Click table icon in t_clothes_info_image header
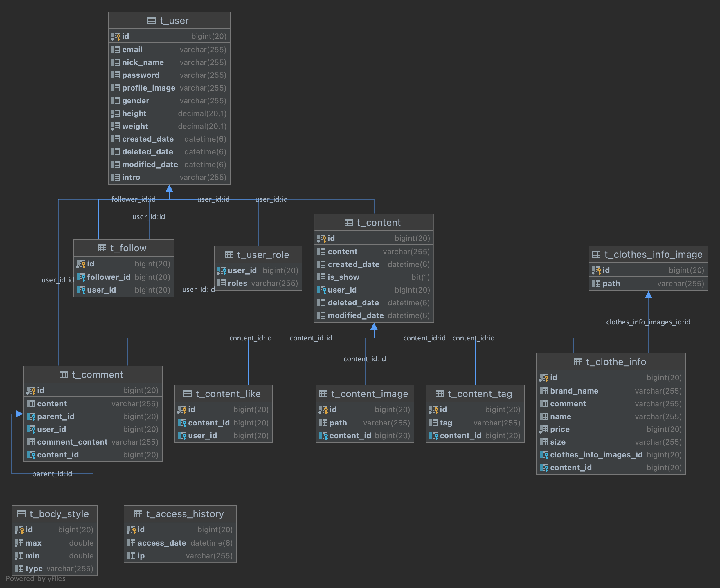 (x=596, y=254)
